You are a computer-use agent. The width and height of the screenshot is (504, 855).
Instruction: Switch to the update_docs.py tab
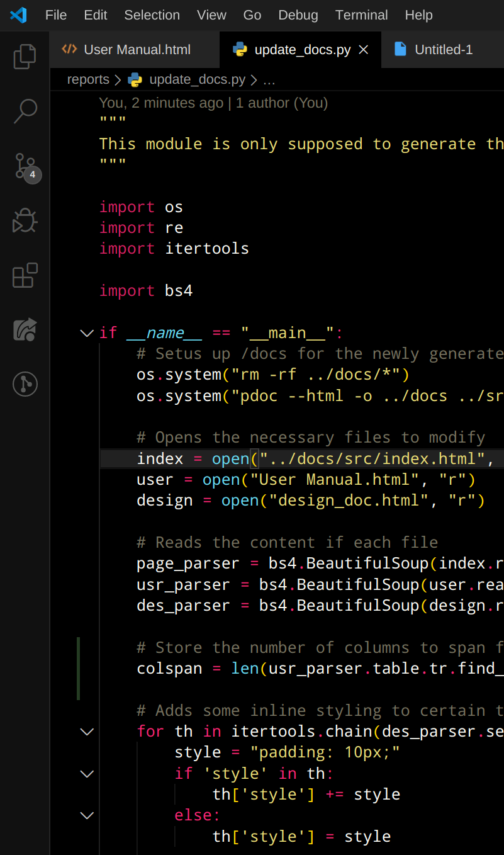[301, 50]
